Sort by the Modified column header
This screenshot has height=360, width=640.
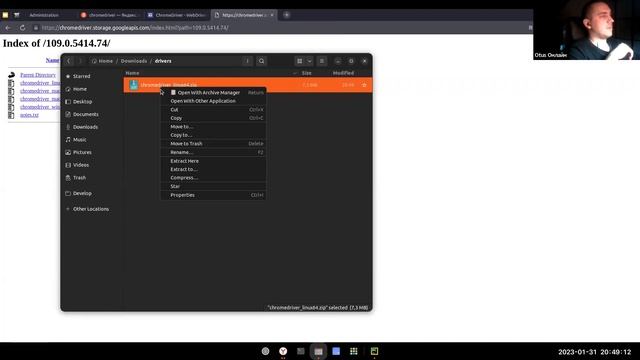pyautogui.click(x=343, y=73)
